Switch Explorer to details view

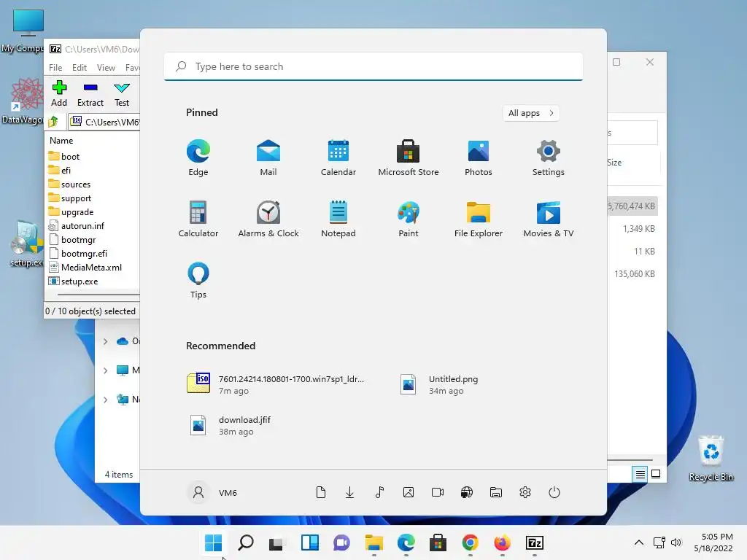point(640,474)
